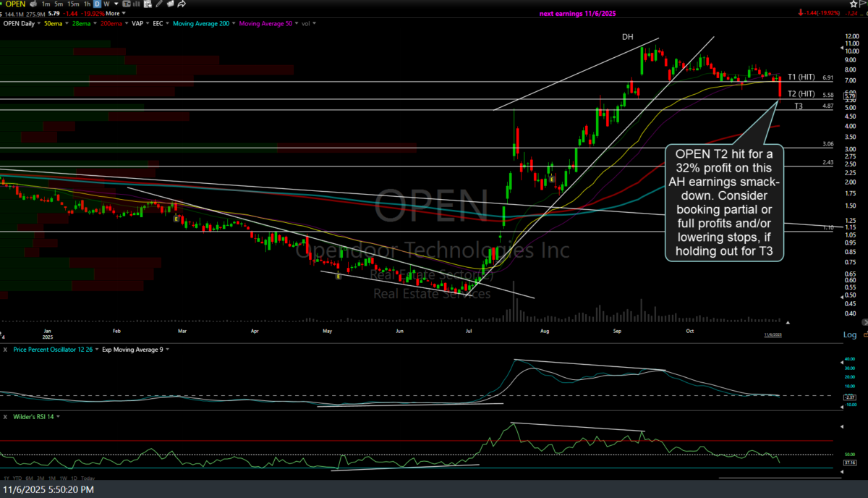Image resolution: width=868 pixels, height=498 pixels.
Task: Select the 15m timeframe tab
Action: [72, 4]
